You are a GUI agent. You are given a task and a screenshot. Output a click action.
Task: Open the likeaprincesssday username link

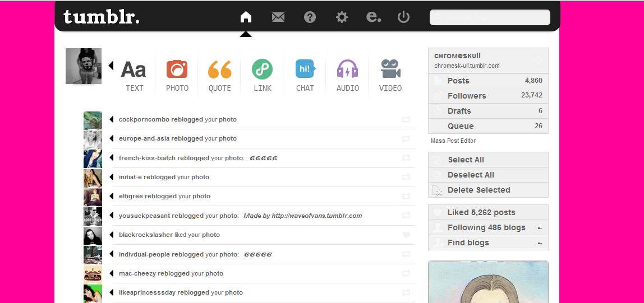148,293
